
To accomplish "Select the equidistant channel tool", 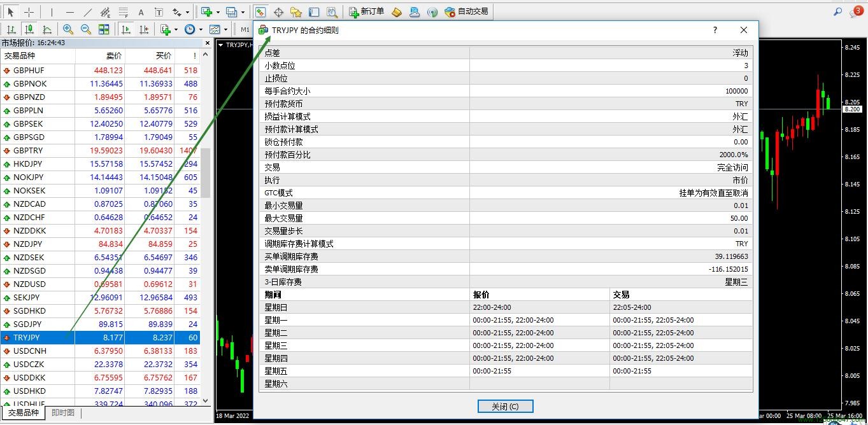I will tap(105, 11).
